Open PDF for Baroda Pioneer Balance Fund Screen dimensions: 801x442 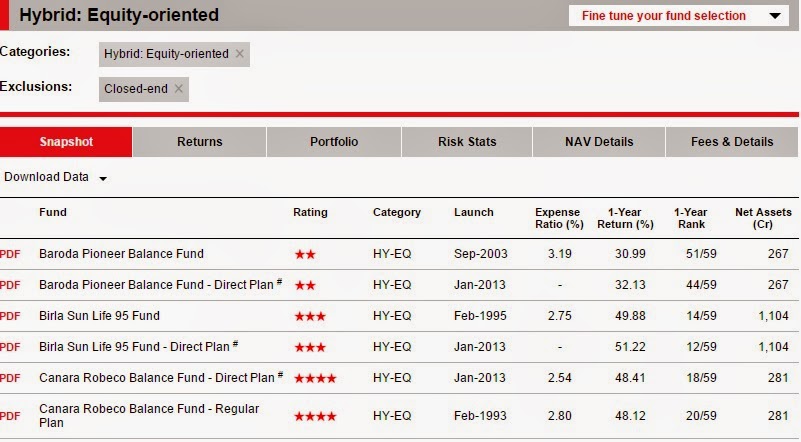pyautogui.click(x=9, y=254)
